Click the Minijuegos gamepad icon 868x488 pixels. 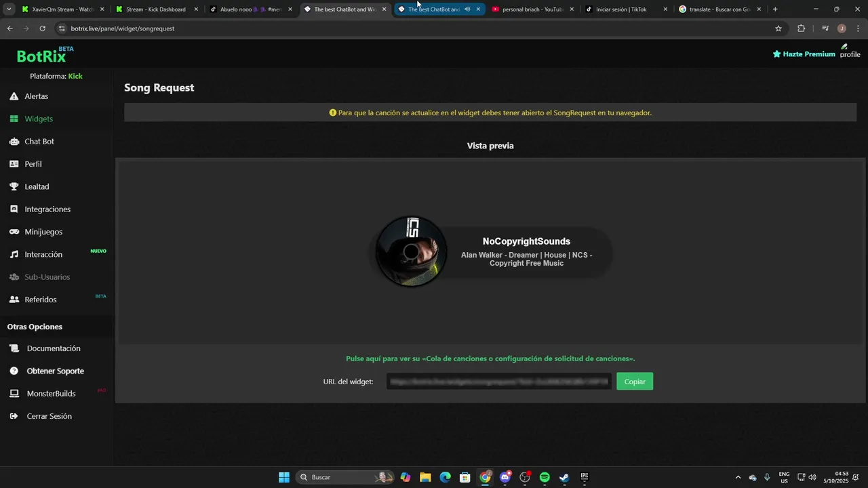pyautogui.click(x=14, y=232)
